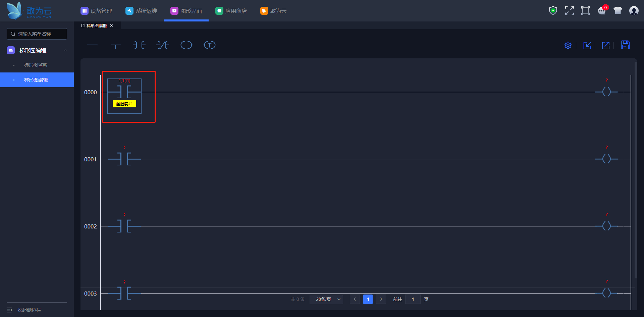Open the messages notification icon
Screen dimensions: 644x317
click(602, 11)
